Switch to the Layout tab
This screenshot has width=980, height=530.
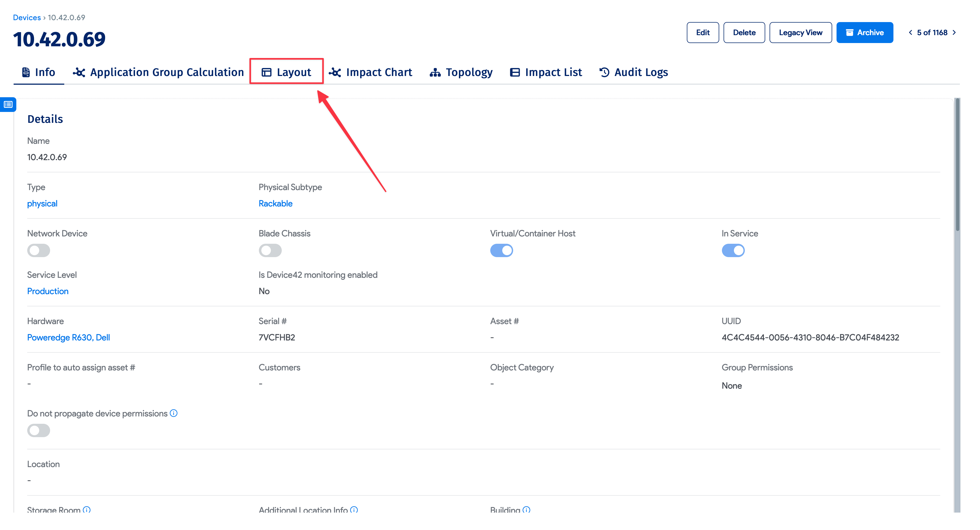tap(286, 72)
